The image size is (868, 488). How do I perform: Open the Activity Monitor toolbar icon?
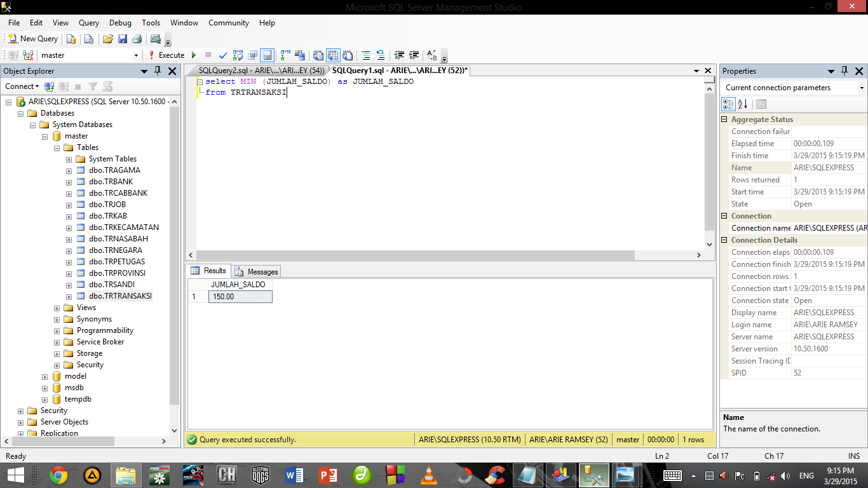155,39
